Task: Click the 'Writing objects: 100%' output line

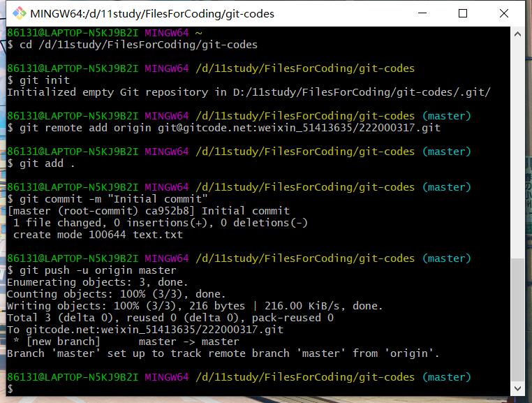Action: click(x=195, y=306)
